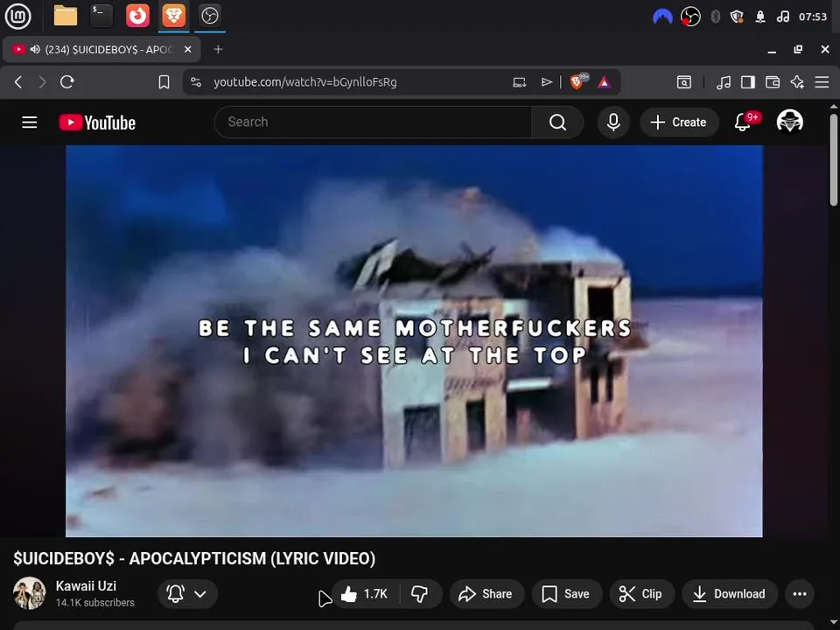840x630 pixels.
Task: Open the Create menu
Action: tap(679, 122)
